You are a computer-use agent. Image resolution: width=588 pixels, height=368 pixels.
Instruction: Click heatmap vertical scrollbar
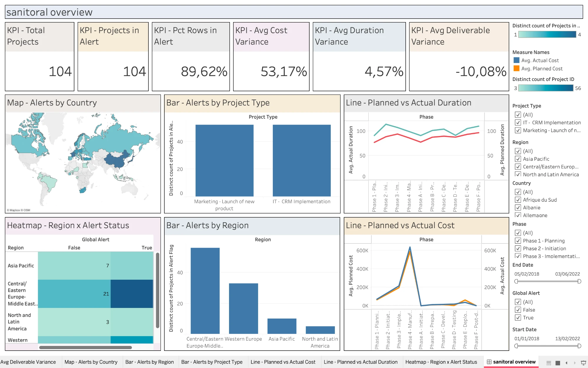click(158, 290)
